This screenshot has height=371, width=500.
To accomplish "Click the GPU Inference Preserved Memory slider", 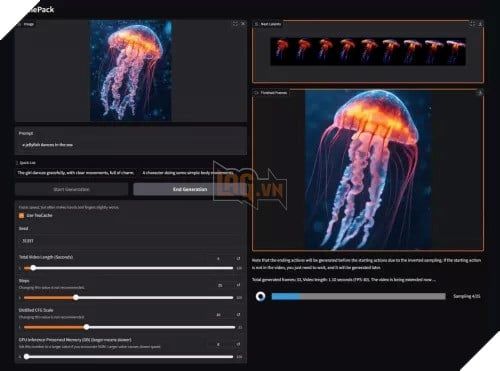I will tap(128, 357).
